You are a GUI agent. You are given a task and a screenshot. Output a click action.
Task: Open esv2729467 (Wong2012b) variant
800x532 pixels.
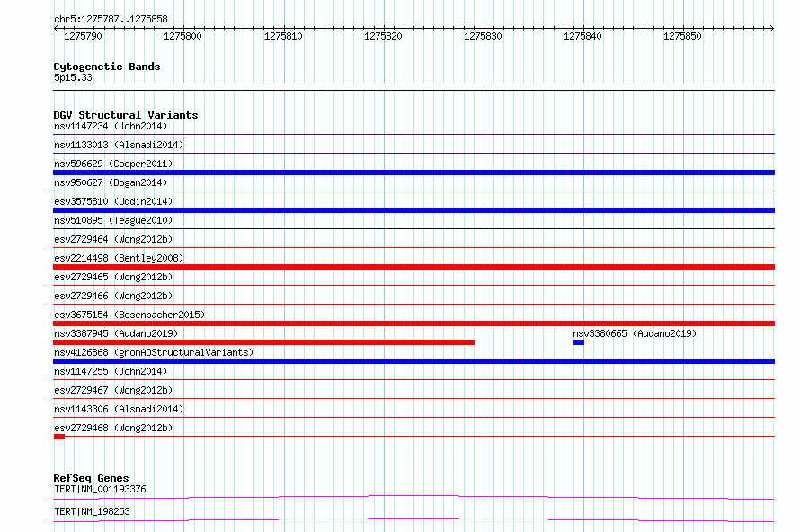click(113, 390)
